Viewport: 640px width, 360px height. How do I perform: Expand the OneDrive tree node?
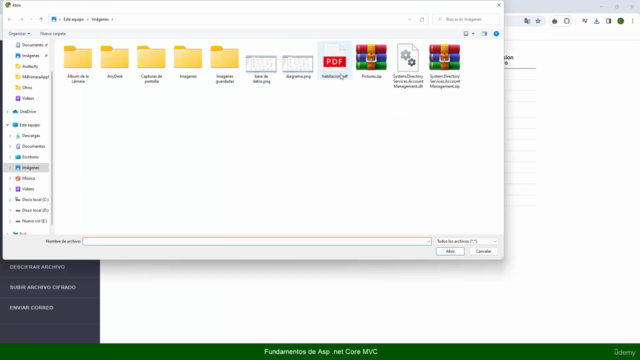(x=7, y=111)
